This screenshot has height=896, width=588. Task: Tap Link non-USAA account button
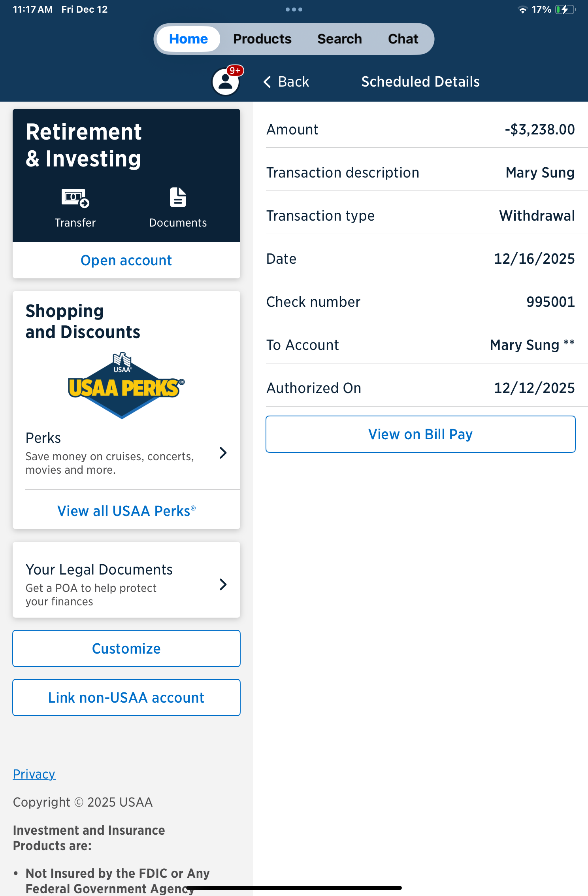point(126,698)
